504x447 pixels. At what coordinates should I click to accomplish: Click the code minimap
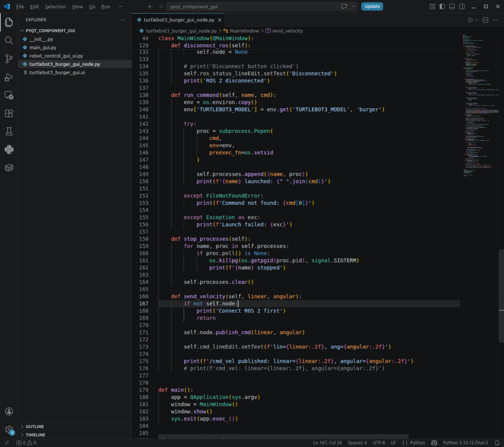tap(480, 106)
